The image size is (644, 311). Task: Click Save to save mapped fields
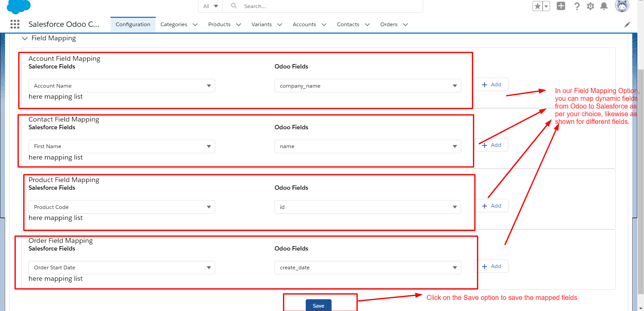(318, 306)
